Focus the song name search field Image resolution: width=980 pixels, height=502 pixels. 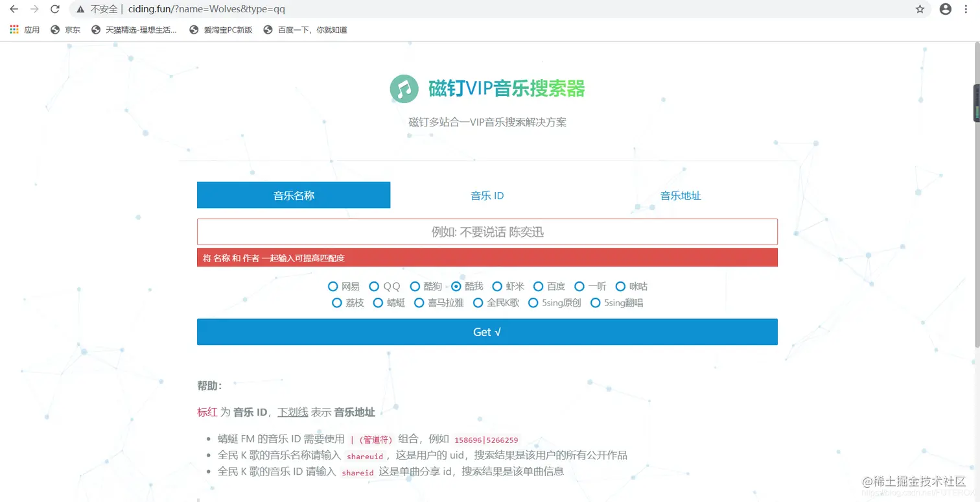pyautogui.click(x=487, y=232)
